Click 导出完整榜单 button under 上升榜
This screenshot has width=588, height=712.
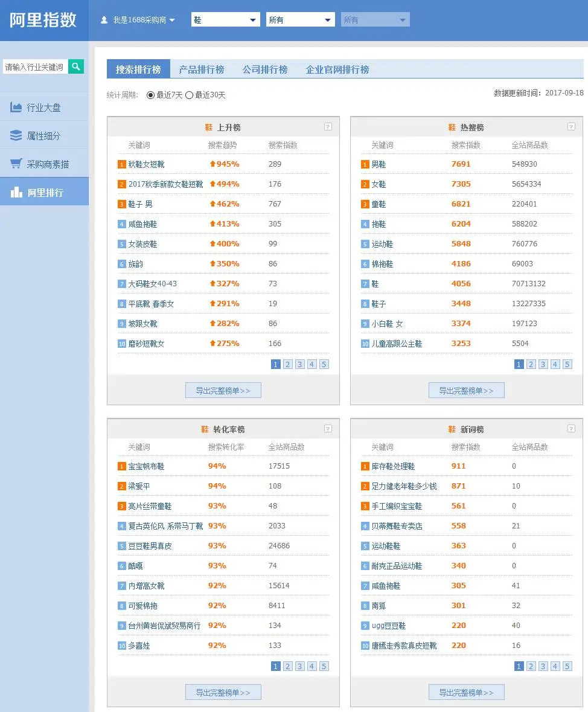tap(223, 391)
